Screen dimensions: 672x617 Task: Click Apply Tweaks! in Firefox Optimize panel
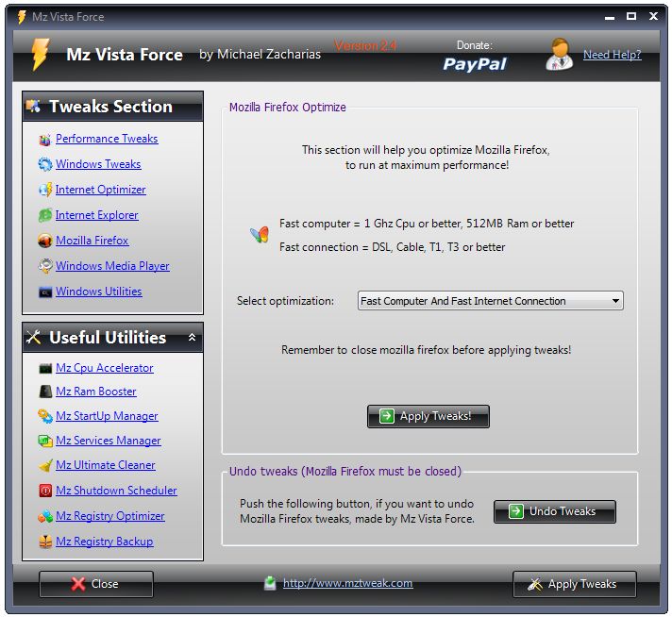(428, 416)
